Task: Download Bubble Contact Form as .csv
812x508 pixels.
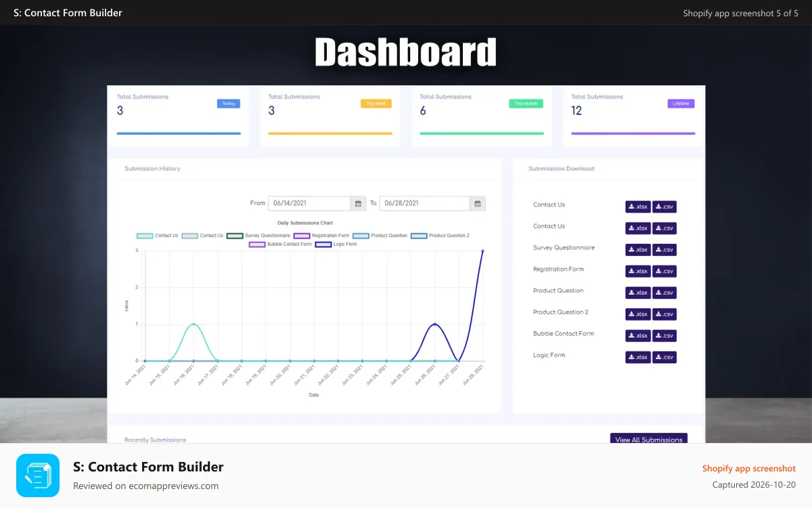Action: point(664,336)
